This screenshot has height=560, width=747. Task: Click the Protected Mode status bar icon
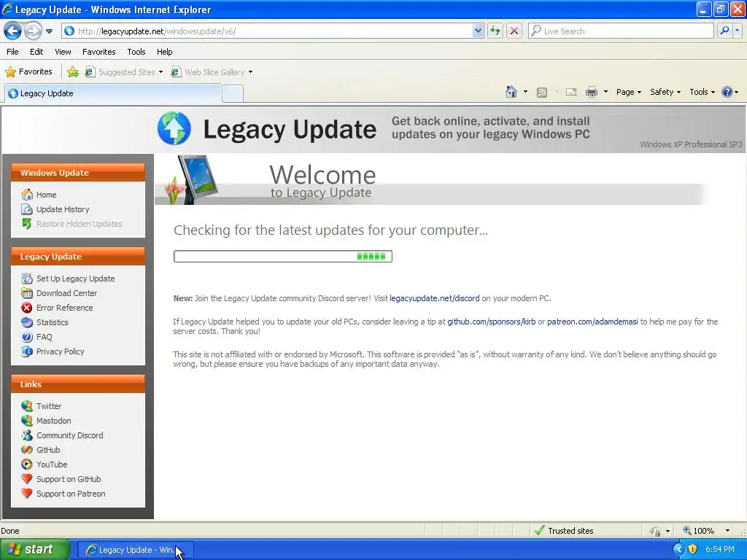tap(656, 531)
